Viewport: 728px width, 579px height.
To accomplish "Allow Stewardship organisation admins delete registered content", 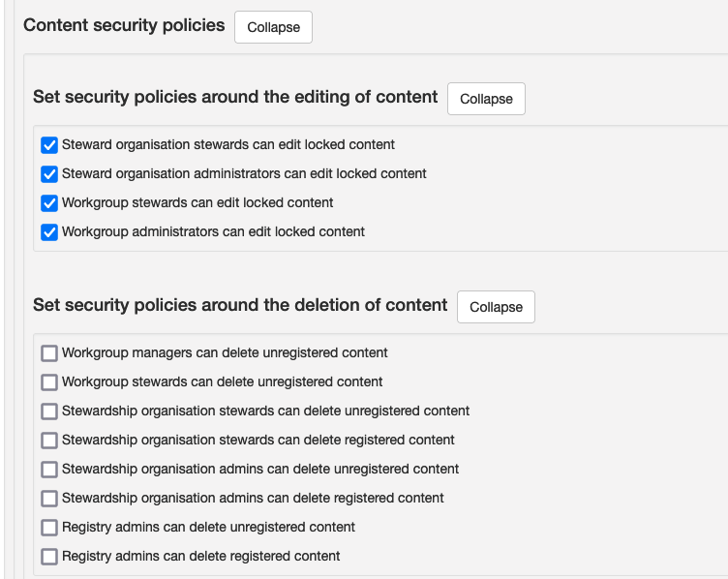I will pos(49,499).
